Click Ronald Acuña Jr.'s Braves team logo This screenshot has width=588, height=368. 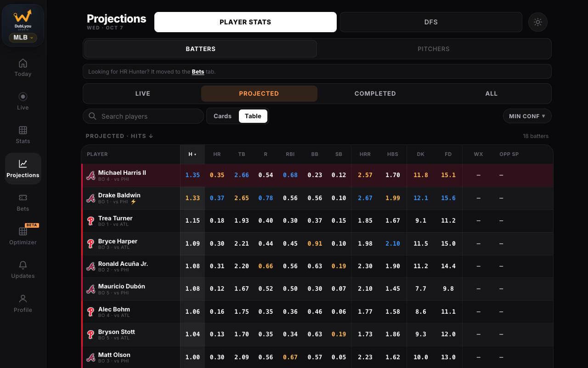[91, 266]
